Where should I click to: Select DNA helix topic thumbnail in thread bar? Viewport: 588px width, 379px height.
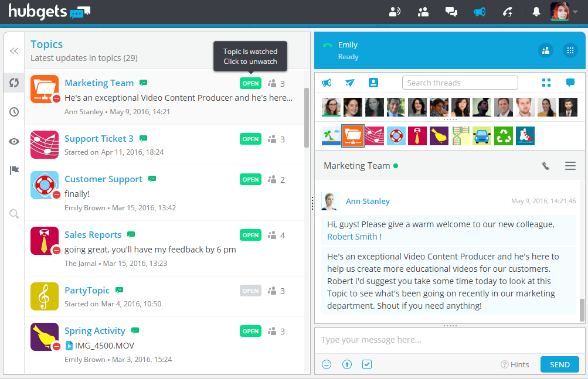coord(461,136)
